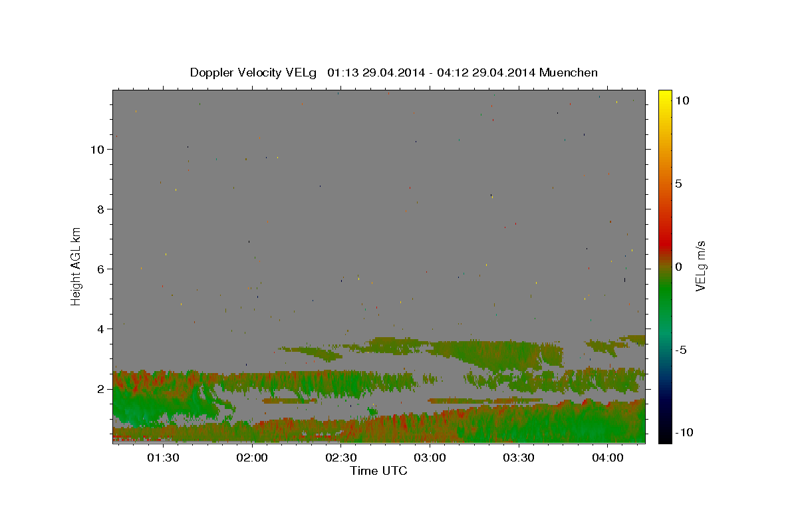Viewport: 798px width, 532px height.
Task: Click the 10 km height tick label
Action: [97, 150]
